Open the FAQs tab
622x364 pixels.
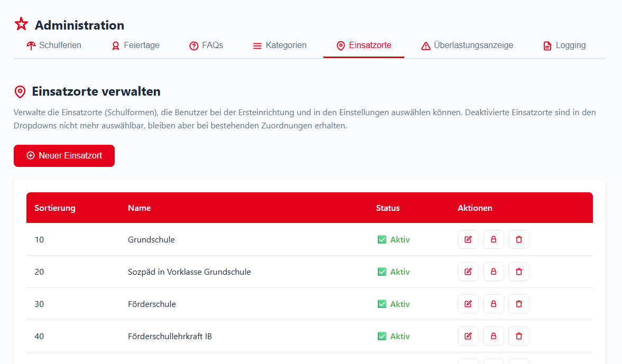pyautogui.click(x=206, y=45)
